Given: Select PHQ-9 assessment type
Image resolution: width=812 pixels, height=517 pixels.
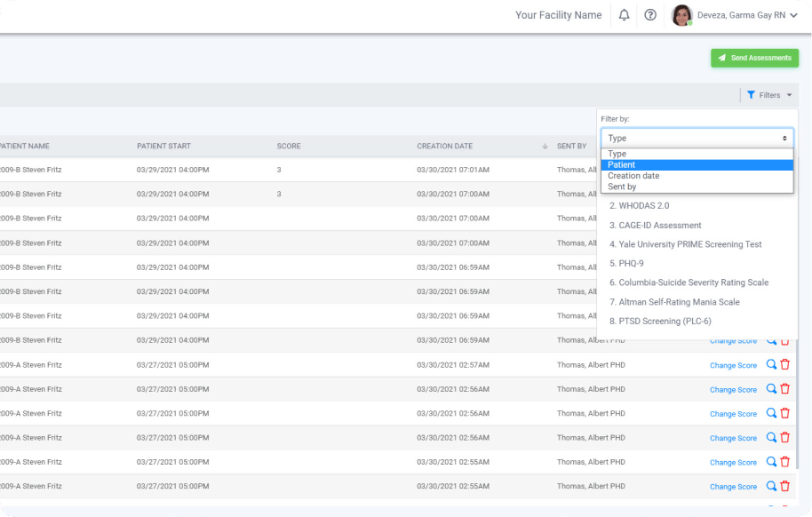Looking at the screenshot, I should pos(626,264).
